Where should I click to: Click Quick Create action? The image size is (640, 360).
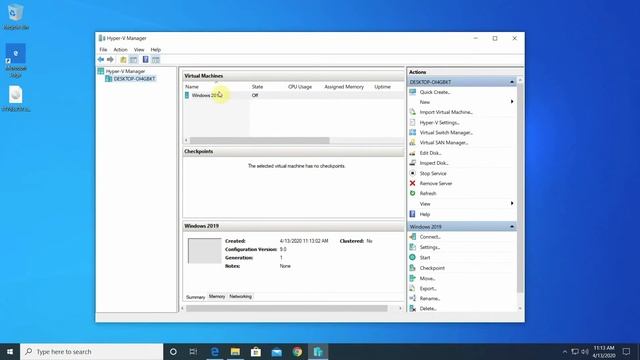click(435, 92)
